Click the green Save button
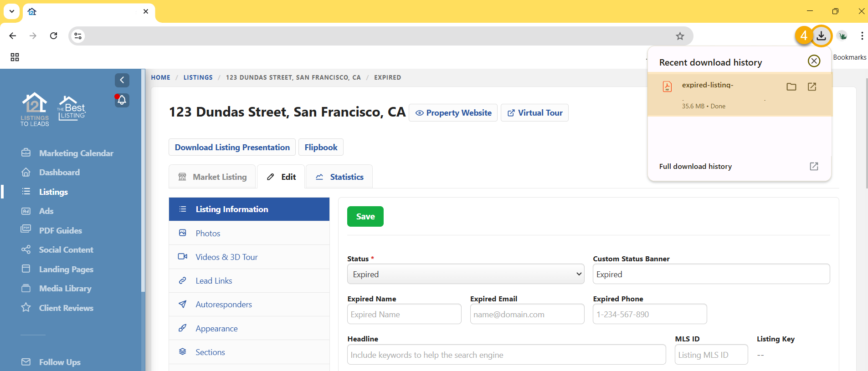The image size is (868, 371). tap(365, 216)
